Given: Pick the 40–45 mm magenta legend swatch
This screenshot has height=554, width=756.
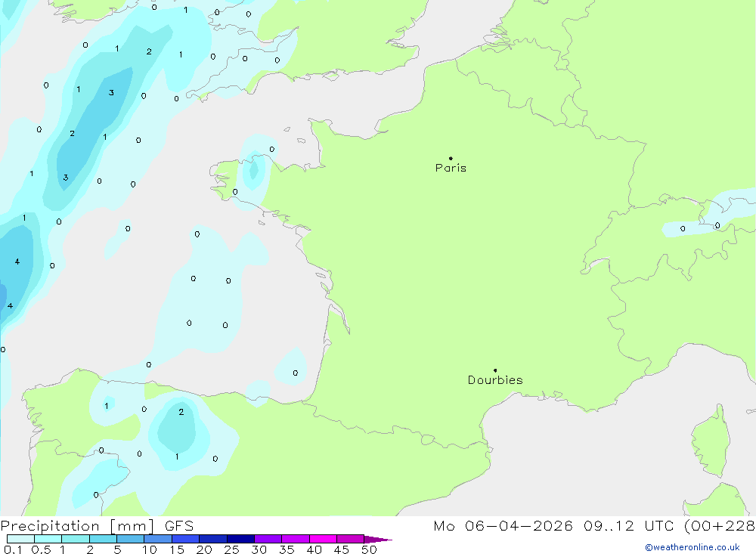Looking at the screenshot, I should [x=323, y=539].
